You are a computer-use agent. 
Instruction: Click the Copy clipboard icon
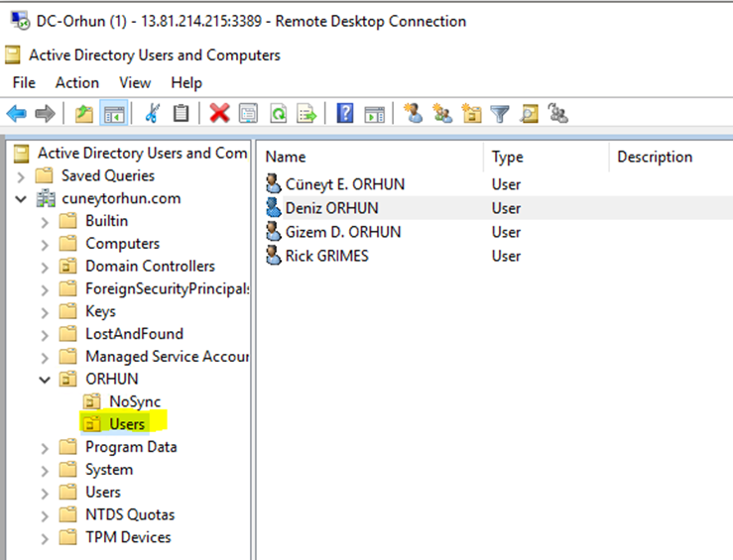click(x=181, y=114)
